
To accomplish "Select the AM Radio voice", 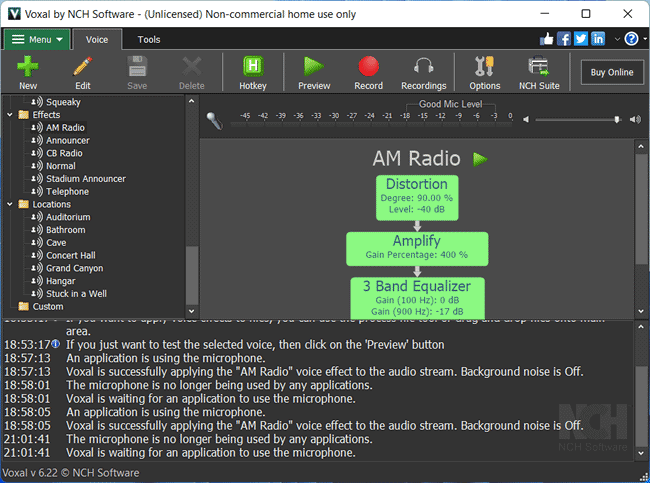I will [x=65, y=128].
